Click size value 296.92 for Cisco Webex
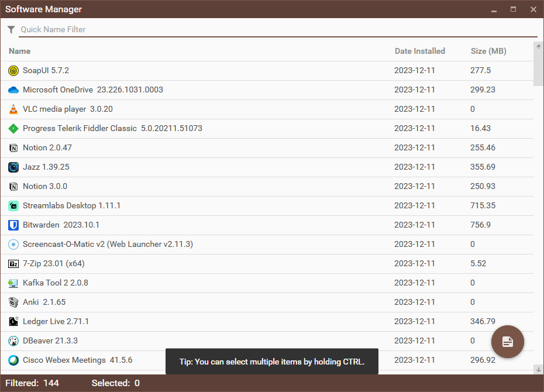 (483, 360)
